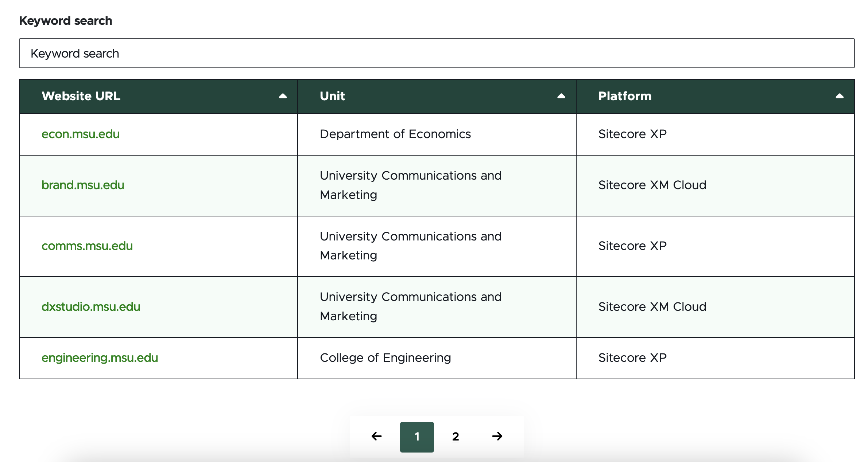Open the econ.msu.edu link
868x462 pixels.
(x=81, y=134)
